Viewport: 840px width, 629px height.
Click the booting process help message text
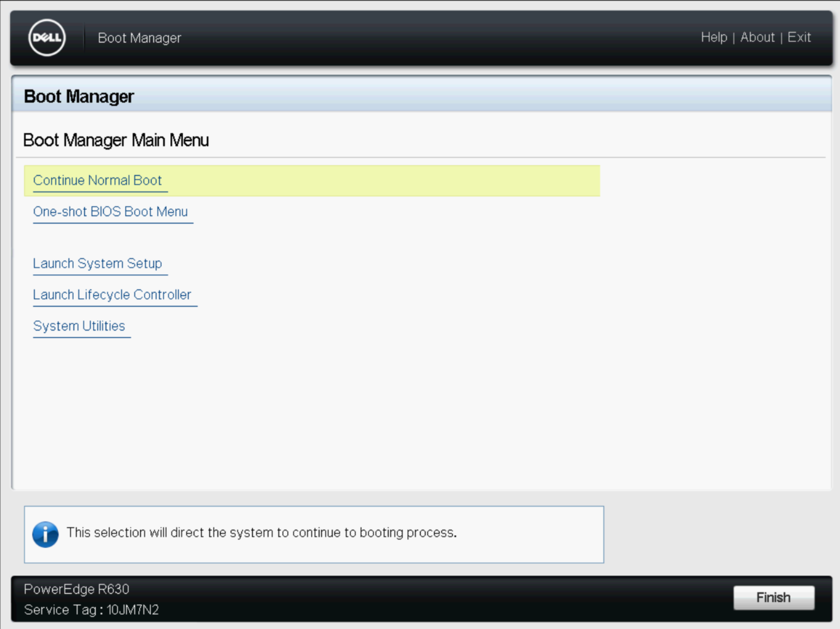click(262, 533)
